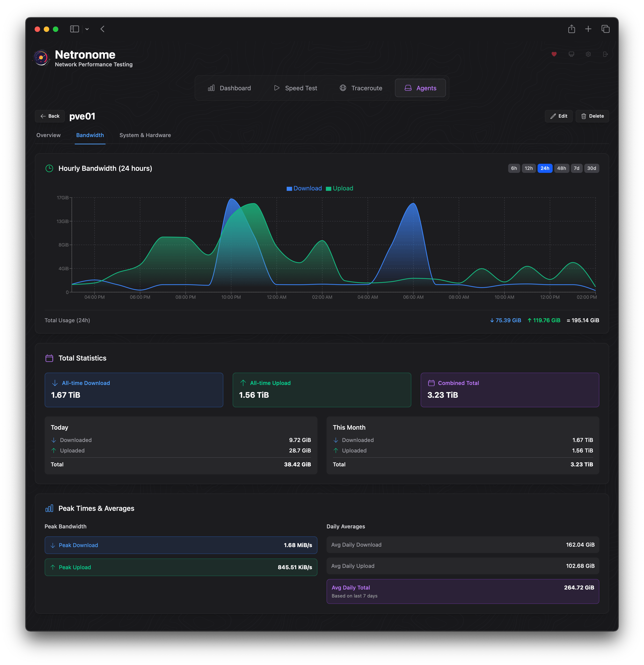Go back with browser back chevron
Image resolution: width=644 pixels, height=665 pixels.
102,29
